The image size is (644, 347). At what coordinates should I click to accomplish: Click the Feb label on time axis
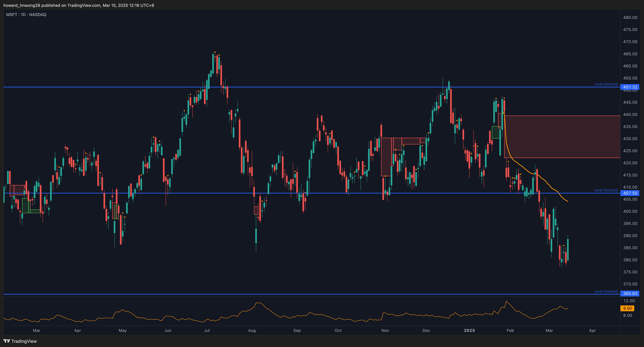(x=510, y=330)
